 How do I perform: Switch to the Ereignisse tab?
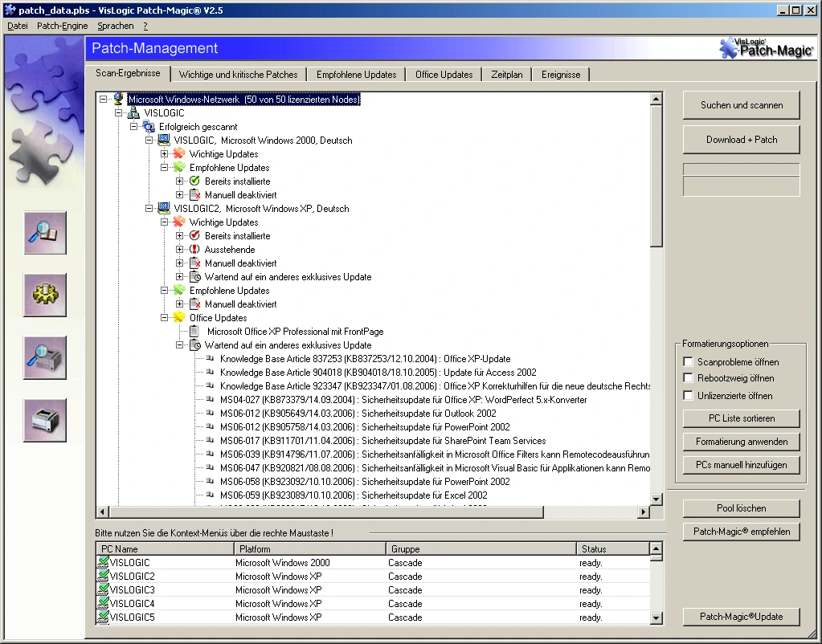pyautogui.click(x=561, y=75)
